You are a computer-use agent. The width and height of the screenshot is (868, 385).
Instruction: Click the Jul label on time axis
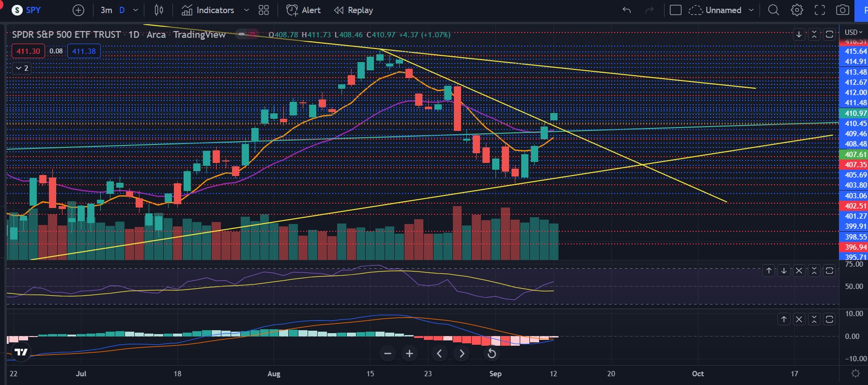coord(81,374)
